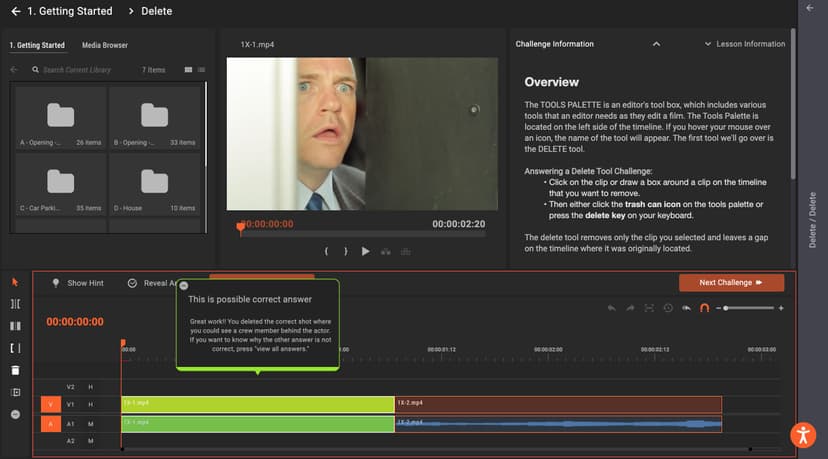The image size is (828, 459).
Task: Open the C - Car Parki... folder
Action: click(61, 184)
